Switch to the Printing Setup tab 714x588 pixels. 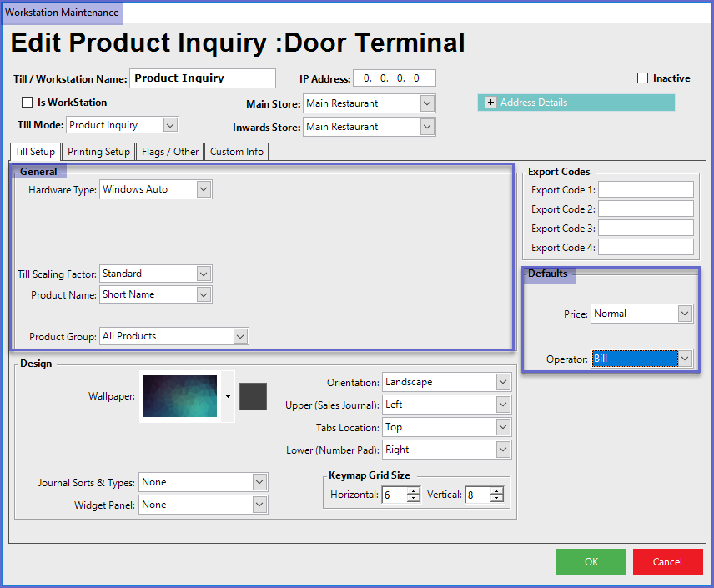(x=98, y=152)
